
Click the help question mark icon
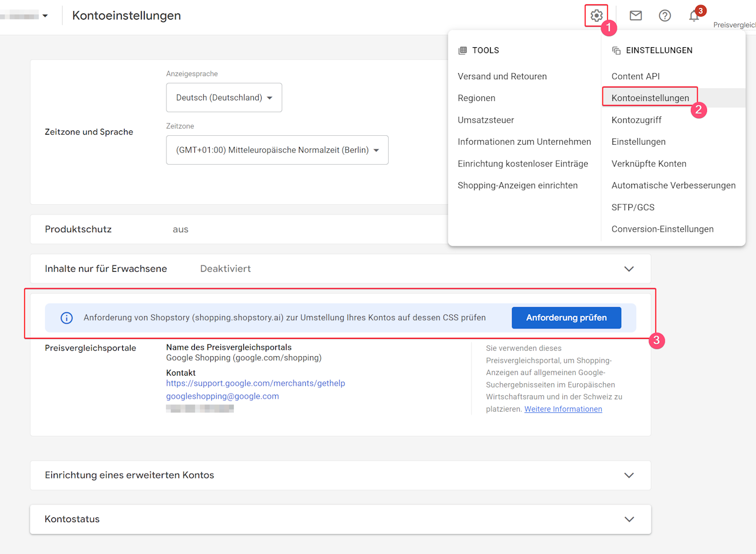665,15
